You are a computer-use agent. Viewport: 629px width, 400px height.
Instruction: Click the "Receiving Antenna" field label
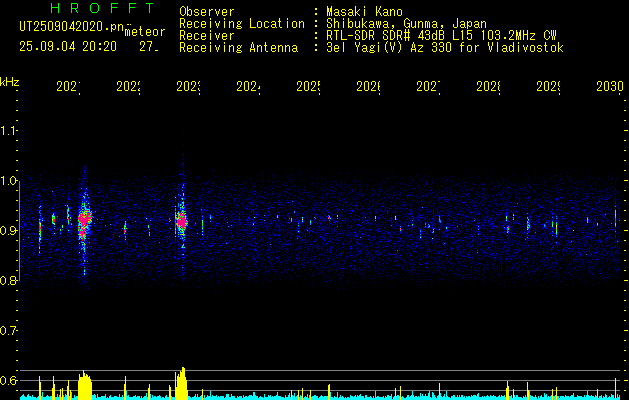point(239,48)
